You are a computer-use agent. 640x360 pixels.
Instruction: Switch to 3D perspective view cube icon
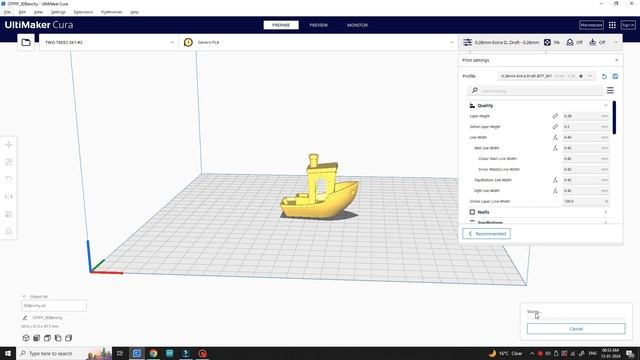(26, 338)
